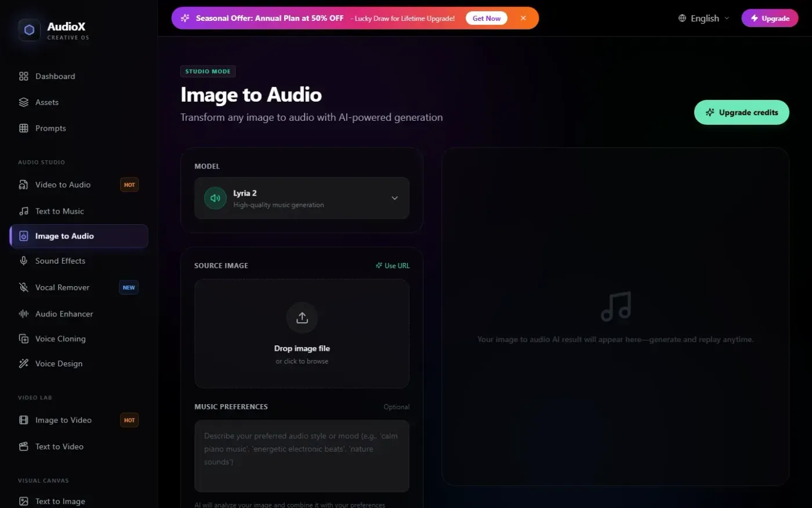Click the green speaker icon for Lyria 2
This screenshot has width=812, height=508.
[x=215, y=198]
